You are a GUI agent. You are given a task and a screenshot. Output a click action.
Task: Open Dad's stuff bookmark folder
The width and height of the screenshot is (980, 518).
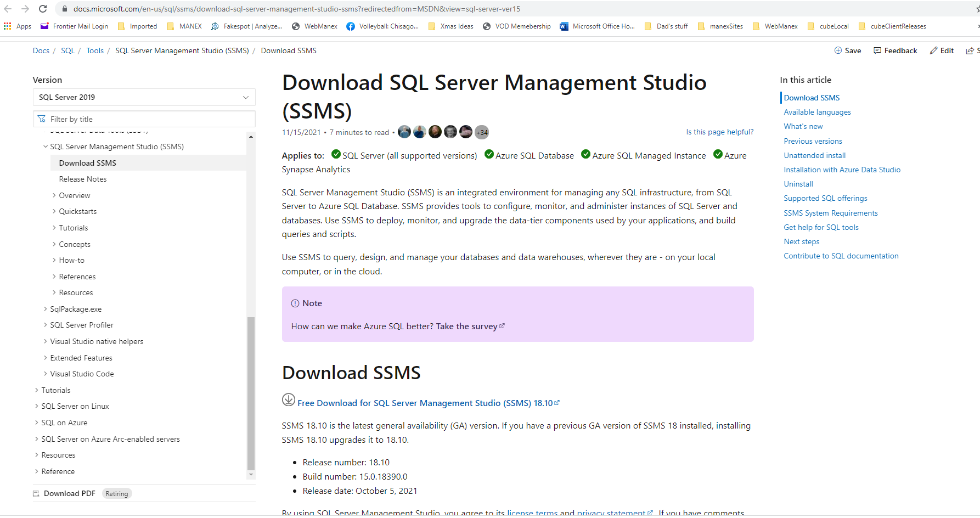[x=666, y=26]
